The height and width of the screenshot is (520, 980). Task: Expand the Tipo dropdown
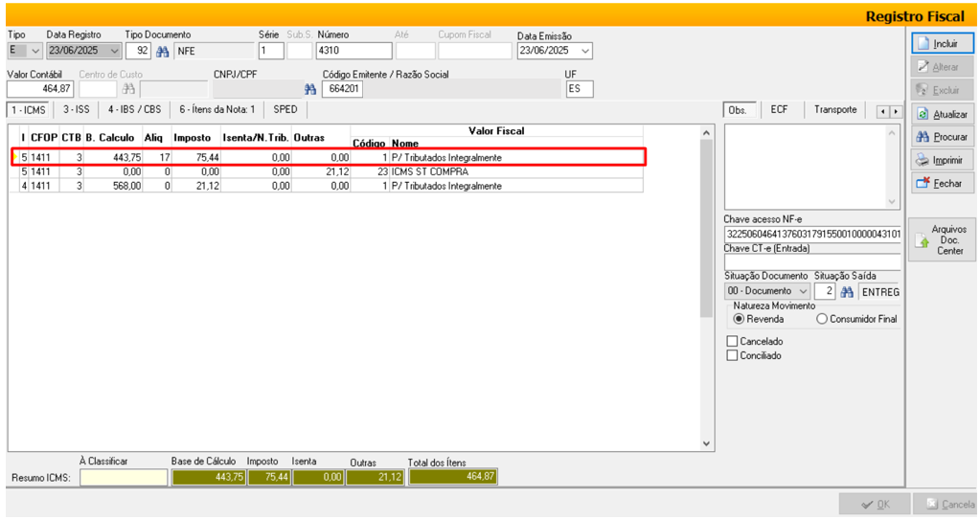pyautogui.click(x=35, y=51)
